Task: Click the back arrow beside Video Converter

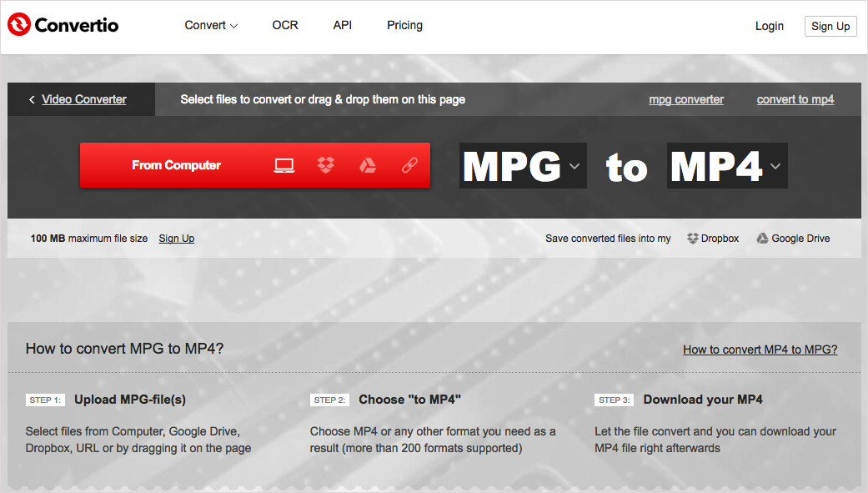Action: pyautogui.click(x=32, y=100)
